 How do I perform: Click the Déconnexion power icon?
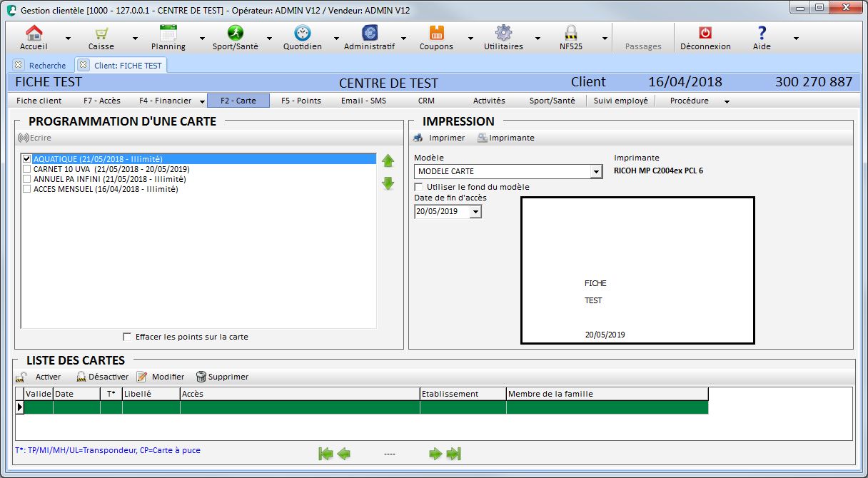tap(705, 34)
